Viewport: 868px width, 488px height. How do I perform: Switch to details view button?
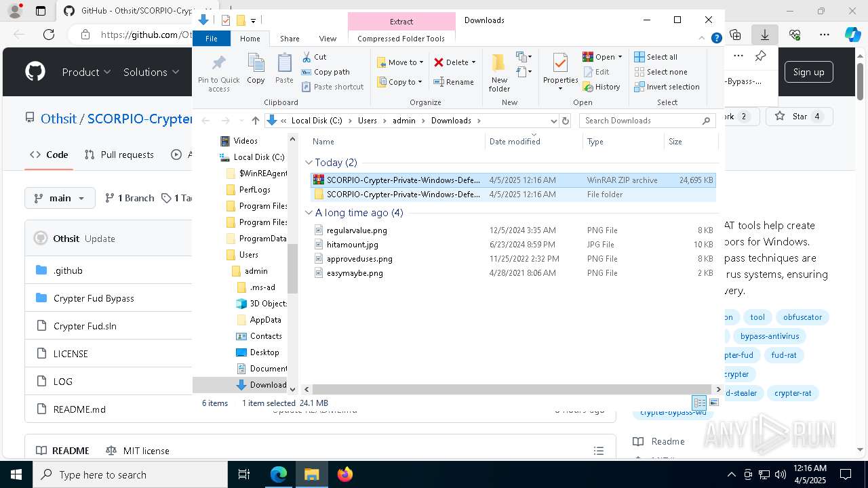[699, 403]
